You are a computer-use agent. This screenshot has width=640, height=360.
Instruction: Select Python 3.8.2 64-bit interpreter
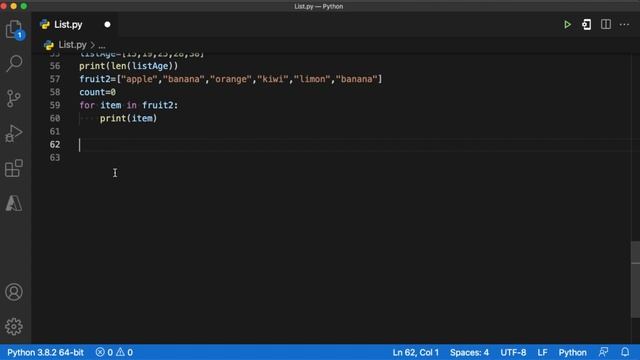coord(45,352)
